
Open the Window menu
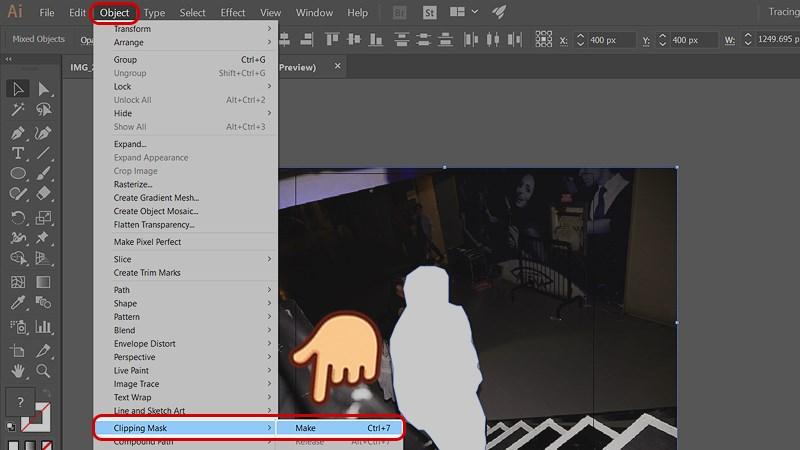(x=314, y=13)
